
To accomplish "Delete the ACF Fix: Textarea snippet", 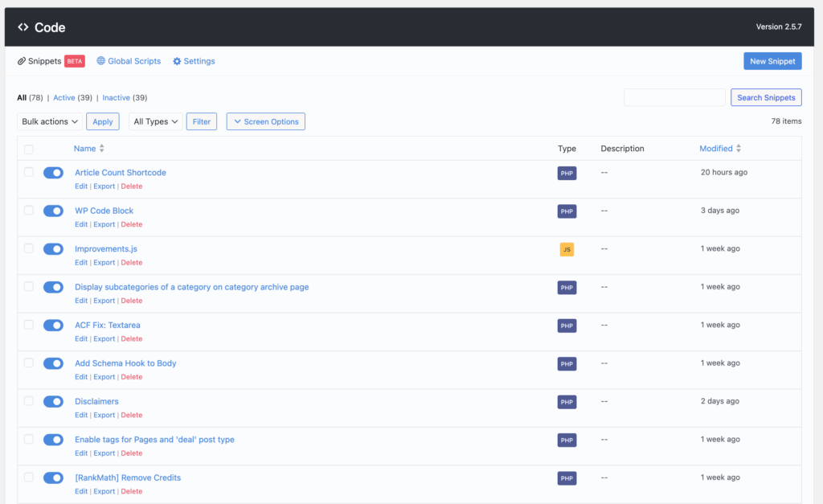I will tap(131, 338).
